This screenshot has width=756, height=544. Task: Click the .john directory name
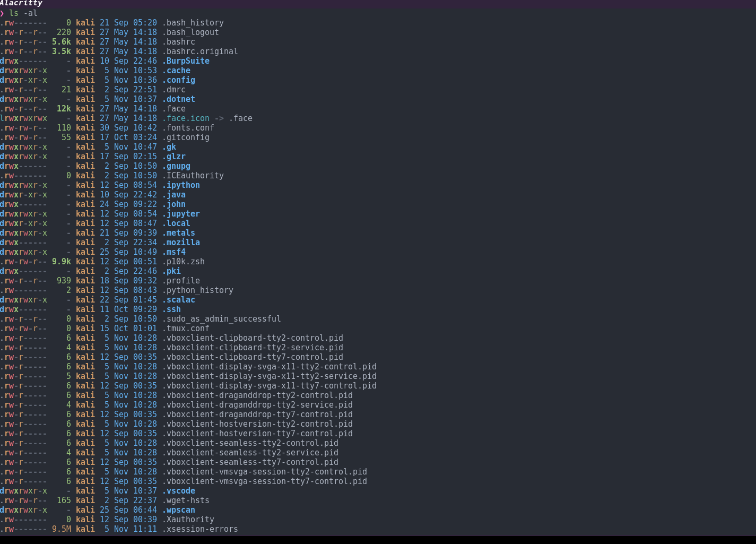[174, 204]
